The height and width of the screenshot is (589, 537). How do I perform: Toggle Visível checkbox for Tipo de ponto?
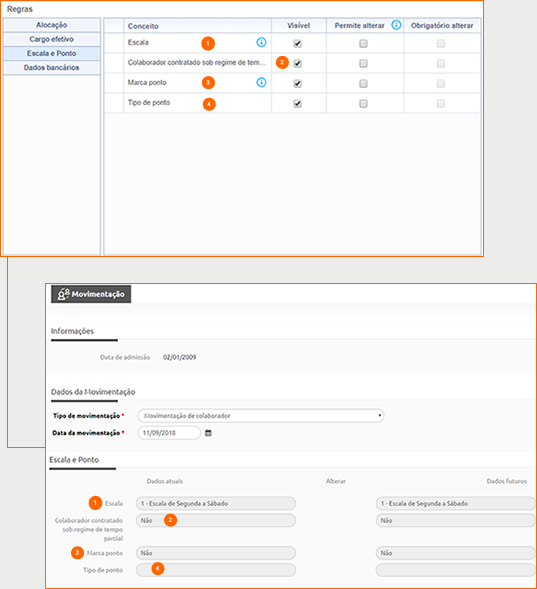297,103
